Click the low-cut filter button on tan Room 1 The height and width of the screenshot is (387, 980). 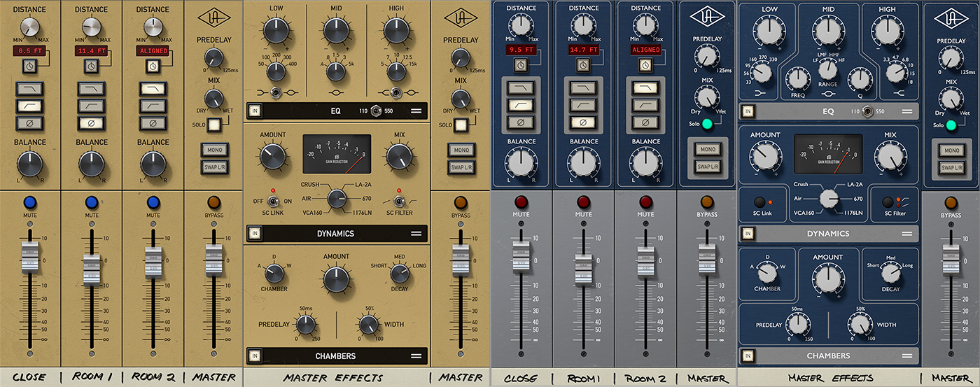coord(92,106)
